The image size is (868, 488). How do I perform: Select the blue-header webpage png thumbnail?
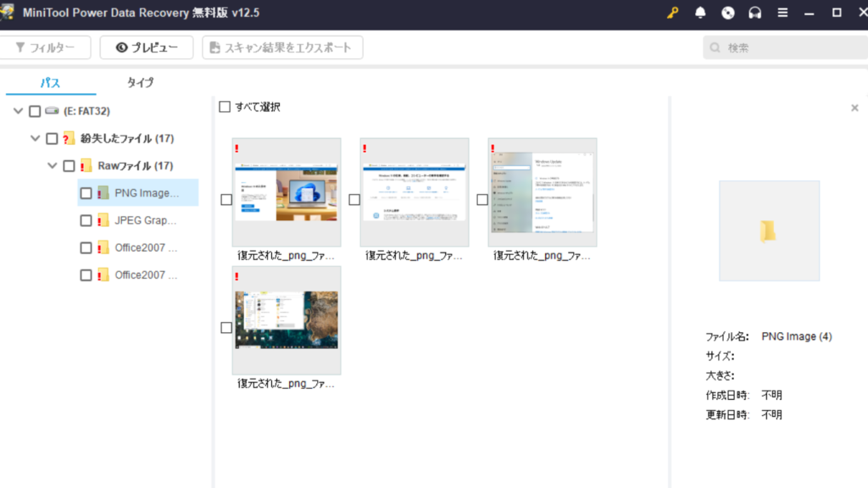(415, 192)
